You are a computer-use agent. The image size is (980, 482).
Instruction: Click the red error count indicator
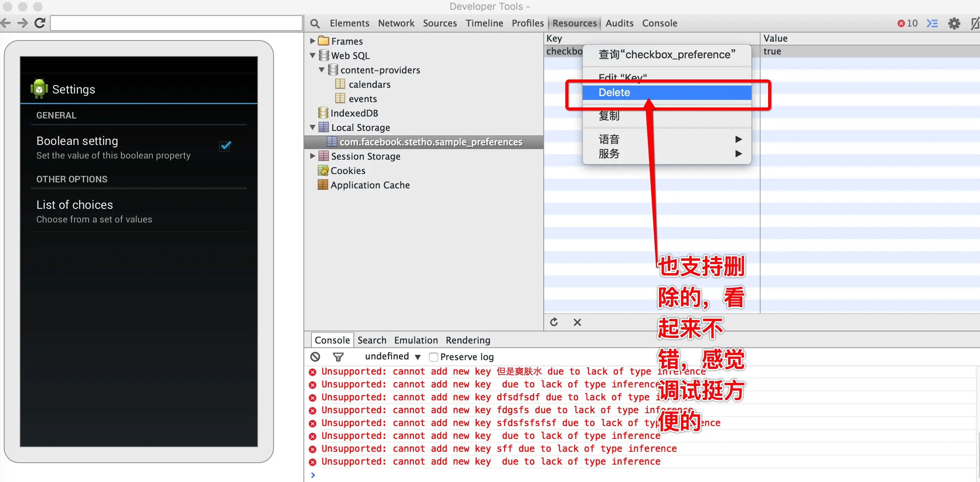pyautogui.click(x=907, y=23)
